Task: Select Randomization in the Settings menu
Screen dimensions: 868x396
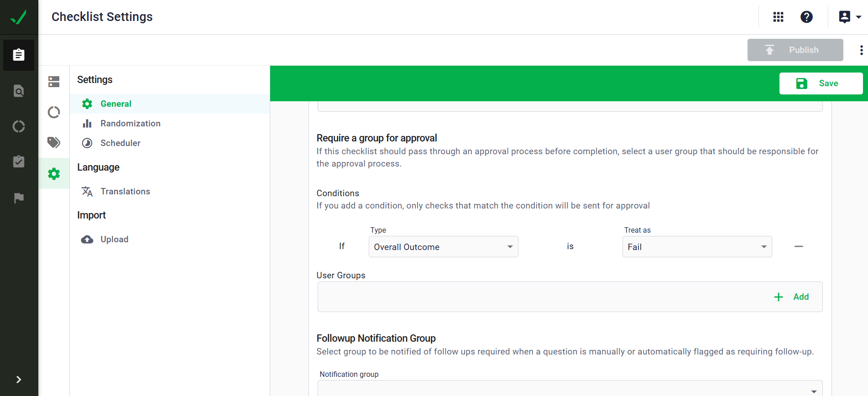Action: point(130,124)
